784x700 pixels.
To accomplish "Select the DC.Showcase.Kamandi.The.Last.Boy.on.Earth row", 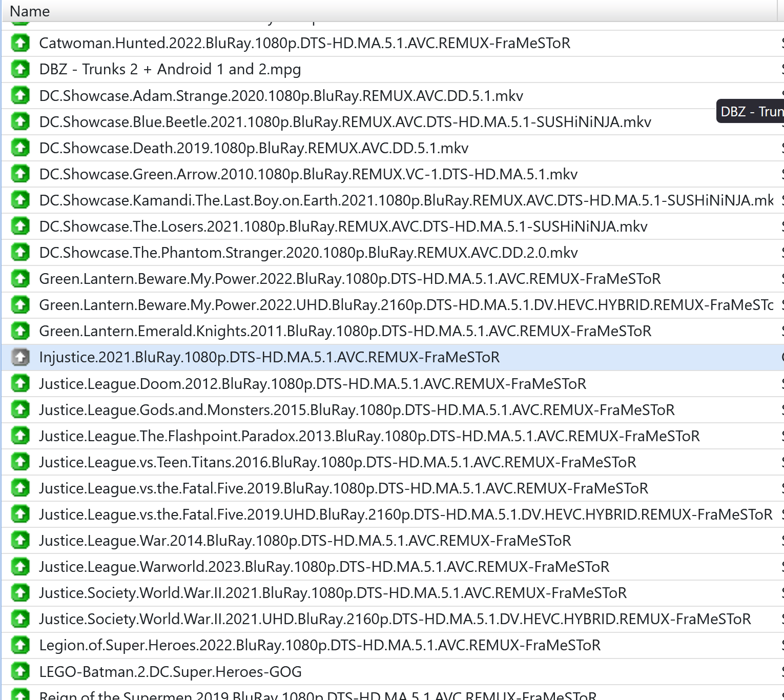I will (406, 200).
